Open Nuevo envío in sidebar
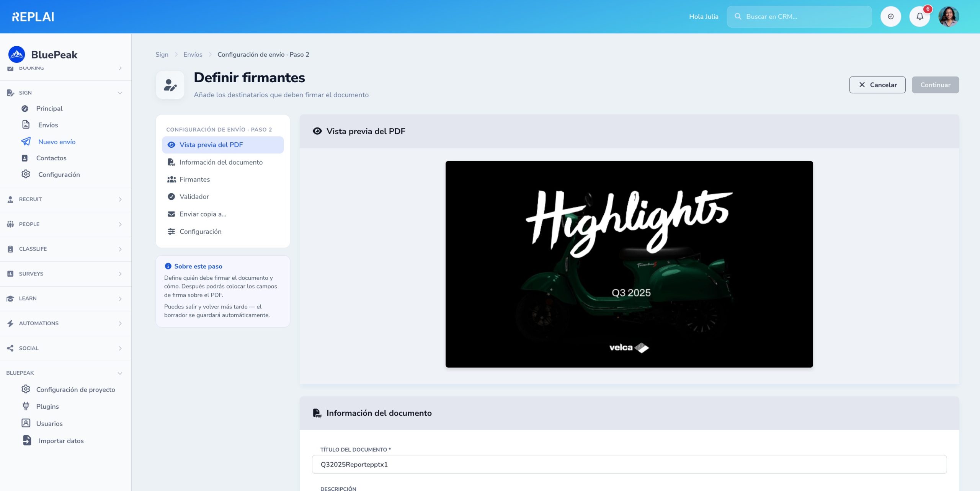 click(57, 142)
